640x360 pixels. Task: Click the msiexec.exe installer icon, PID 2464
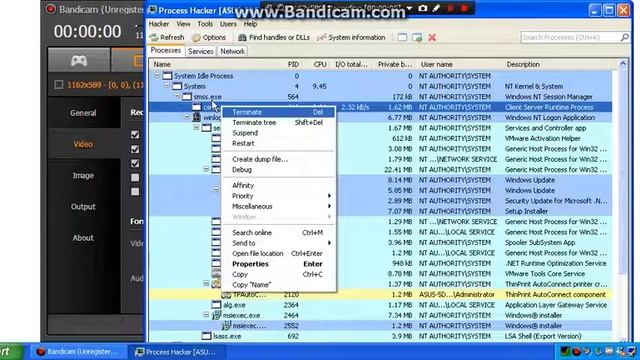pos(216,315)
